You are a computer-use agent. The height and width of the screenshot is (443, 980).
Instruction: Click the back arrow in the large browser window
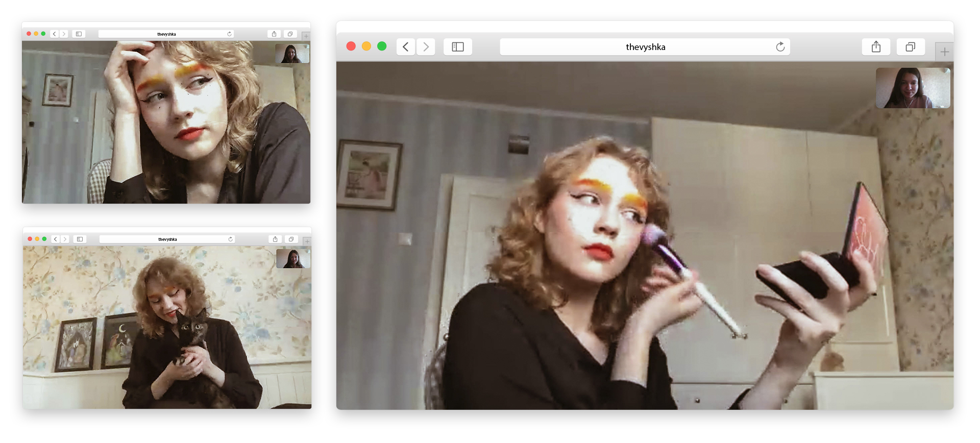click(x=405, y=47)
